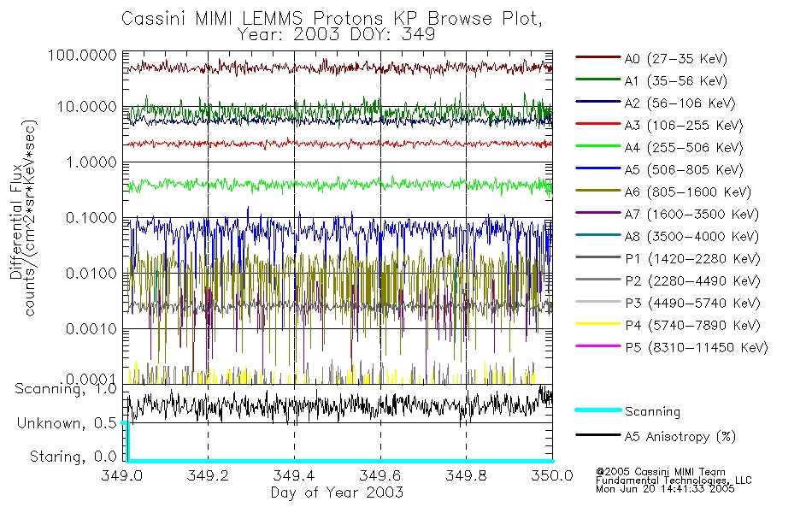This screenshot has width=812, height=513.
Task: Select the 100.0000 y-axis tick label
Action: point(82,55)
